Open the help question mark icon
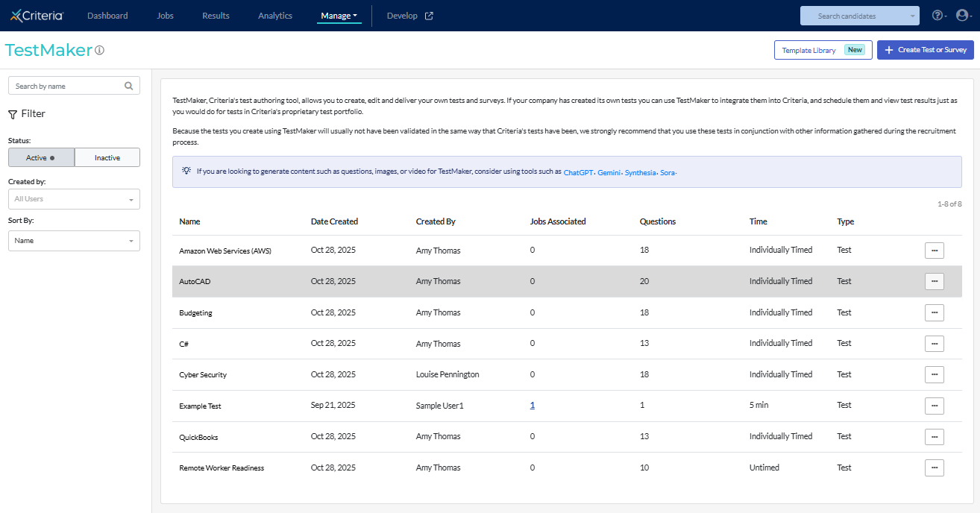 click(937, 16)
